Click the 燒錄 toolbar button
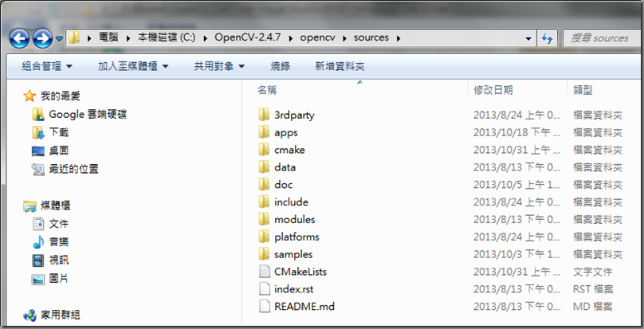Screen dimensions: 644x329 281,66
